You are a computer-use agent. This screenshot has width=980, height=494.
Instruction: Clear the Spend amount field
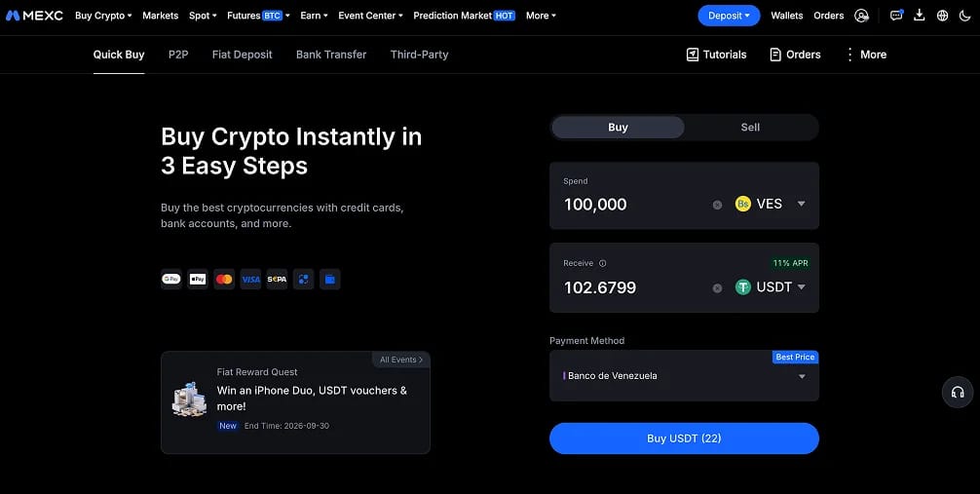click(718, 206)
